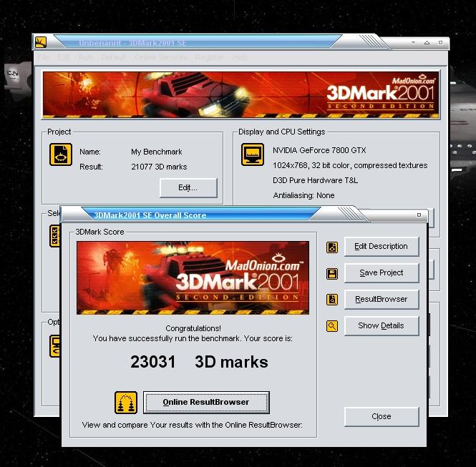
Task: Click the "Congratulations!" message
Action: coord(193,328)
